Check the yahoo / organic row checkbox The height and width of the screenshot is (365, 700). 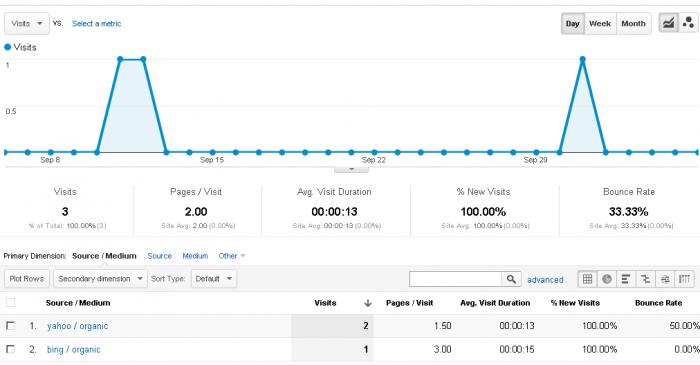[11, 326]
